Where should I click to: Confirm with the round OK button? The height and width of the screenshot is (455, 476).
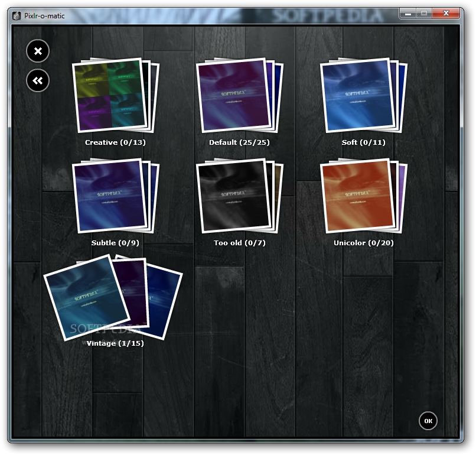(x=428, y=421)
